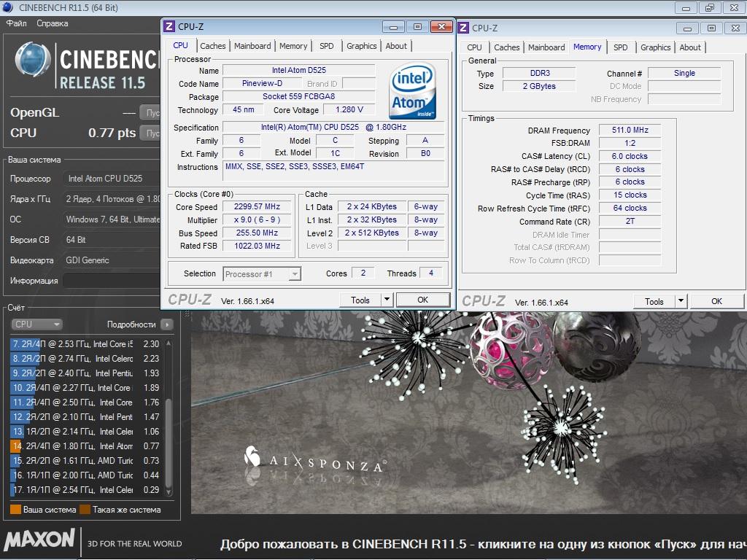
Task: Switch to SPD tab in right CPU-Z
Action: [620, 47]
